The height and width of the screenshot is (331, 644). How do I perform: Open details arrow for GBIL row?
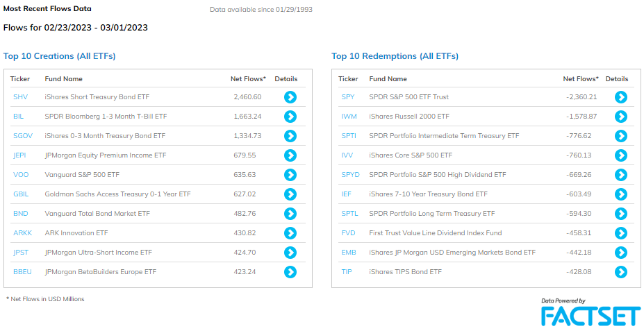click(x=290, y=194)
